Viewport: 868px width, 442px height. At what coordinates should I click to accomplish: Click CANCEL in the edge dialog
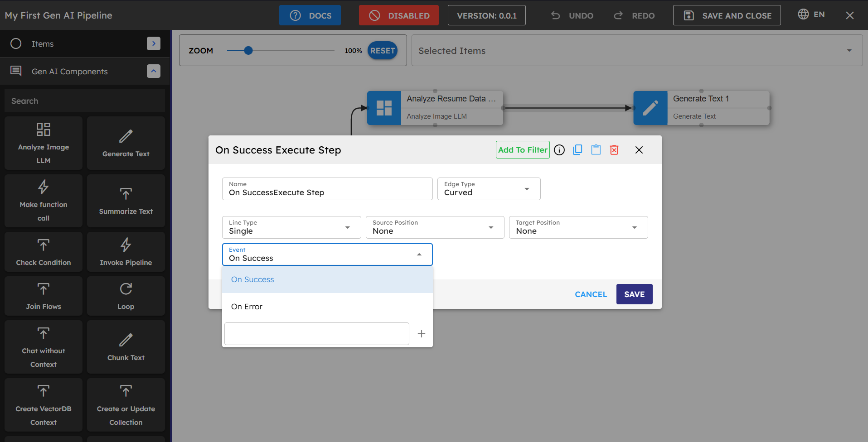pos(591,294)
